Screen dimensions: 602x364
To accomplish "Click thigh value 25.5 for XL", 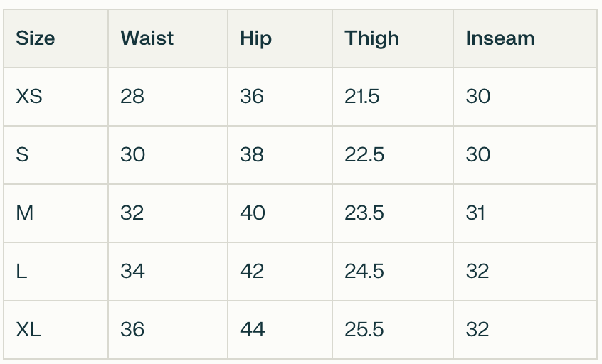I will 364,330.
